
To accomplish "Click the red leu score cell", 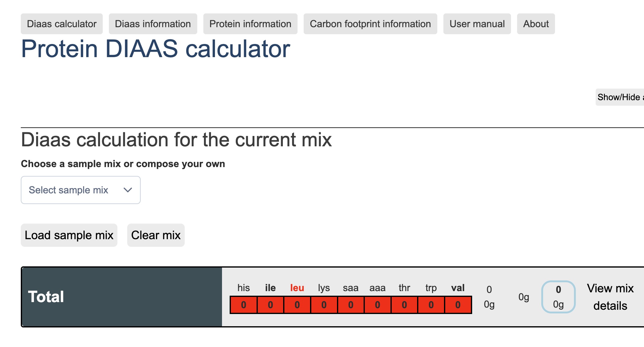I will [x=297, y=305].
